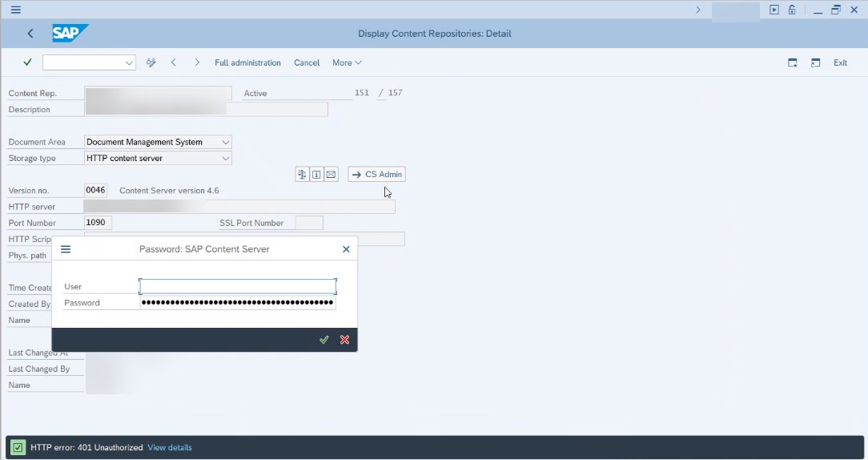868x460 pixels.
Task: Cancel the password dialog with the red X
Action: pyautogui.click(x=344, y=340)
